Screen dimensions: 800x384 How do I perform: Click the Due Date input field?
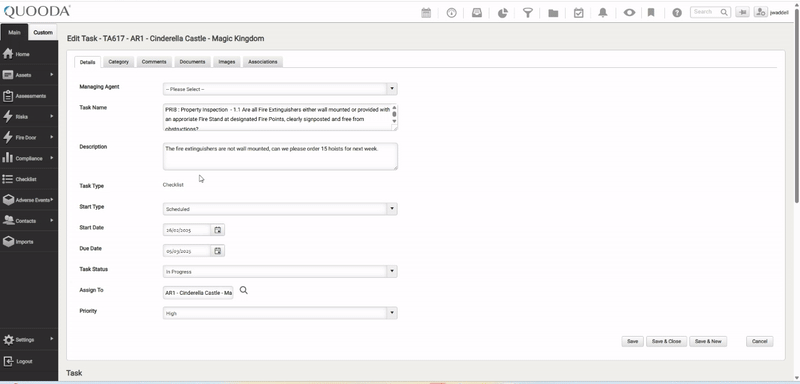pos(187,251)
